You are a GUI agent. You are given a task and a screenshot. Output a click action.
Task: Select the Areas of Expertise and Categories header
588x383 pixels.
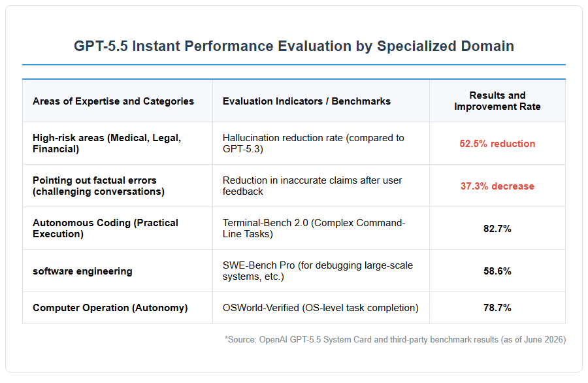[113, 101]
